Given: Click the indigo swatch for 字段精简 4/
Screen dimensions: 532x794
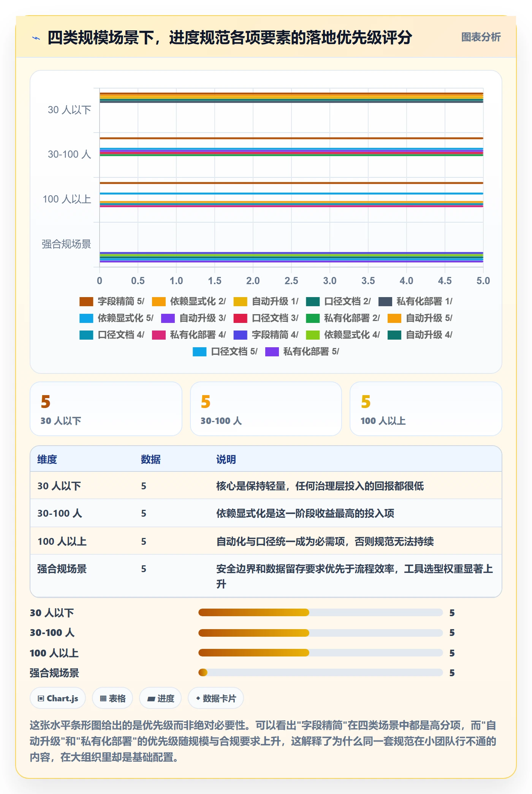Looking at the screenshot, I should tap(241, 335).
